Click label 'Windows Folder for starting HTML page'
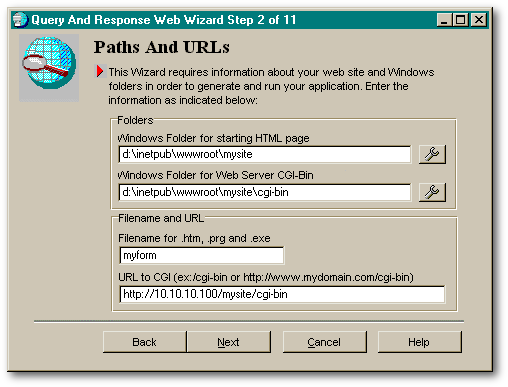The height and width of the screenshot is (387, 508). click(214, 138)
